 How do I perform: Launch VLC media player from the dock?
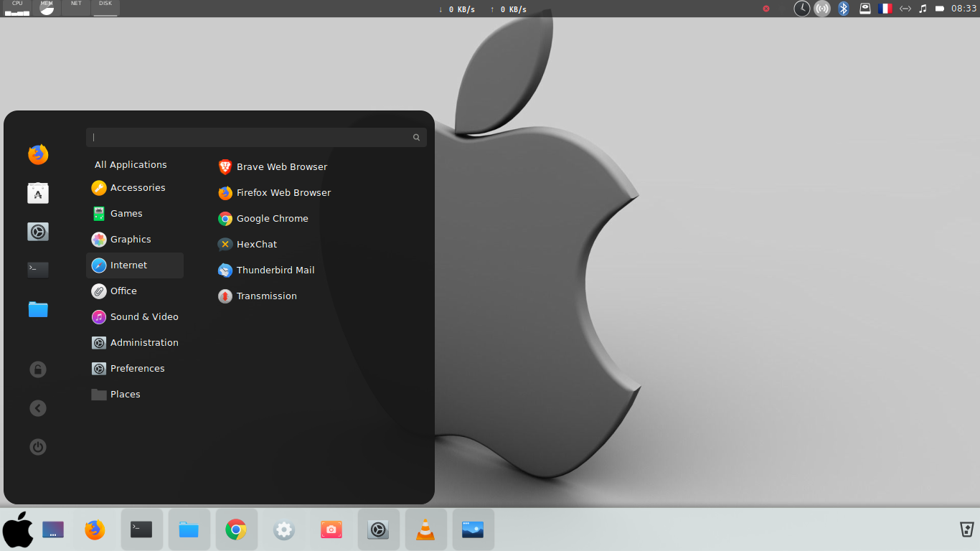coord(425,530)
